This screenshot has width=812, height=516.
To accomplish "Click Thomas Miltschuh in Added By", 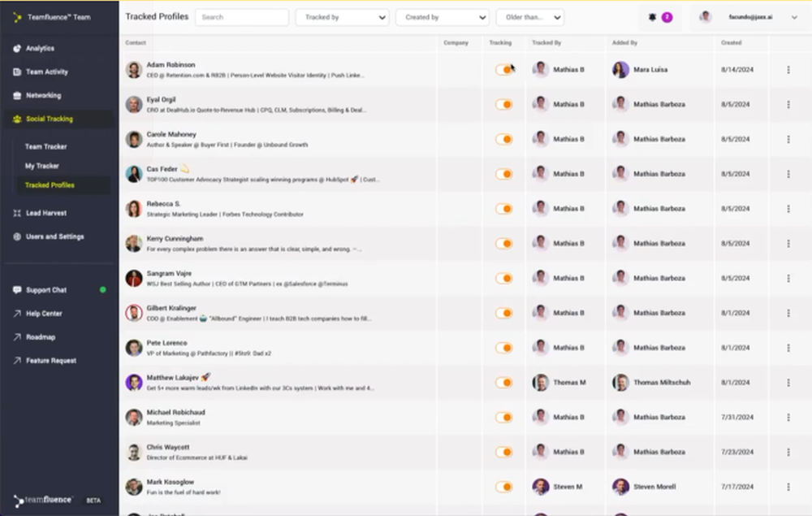I will pyautogui.click(x=662, y=383).
